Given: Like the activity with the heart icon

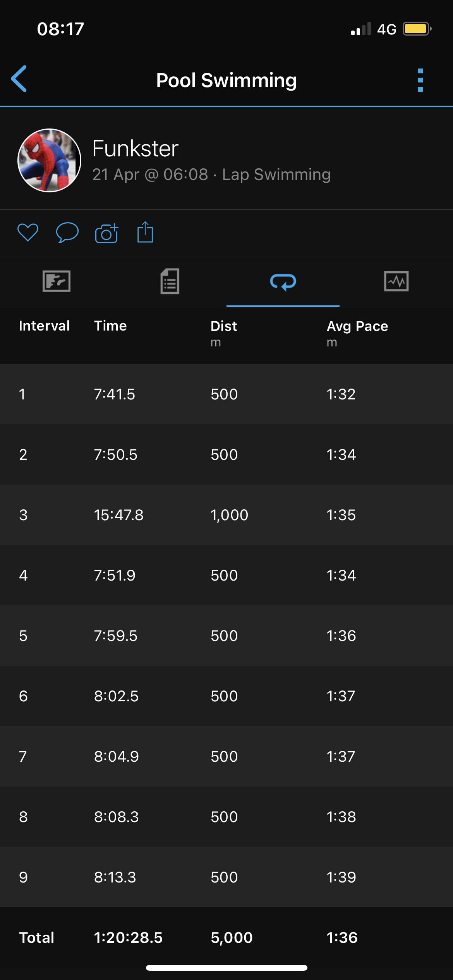Looking at the screenshot, I should (28, 233).
